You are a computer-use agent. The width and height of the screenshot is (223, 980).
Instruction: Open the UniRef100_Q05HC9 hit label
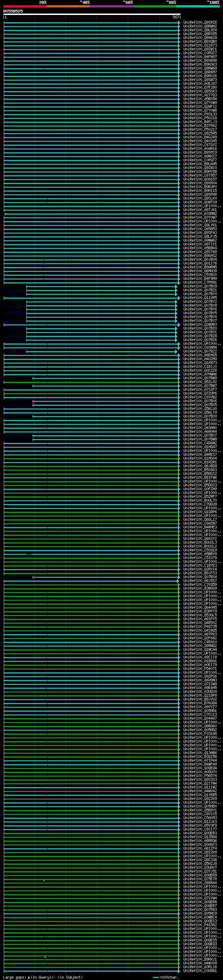click(200, 913)
